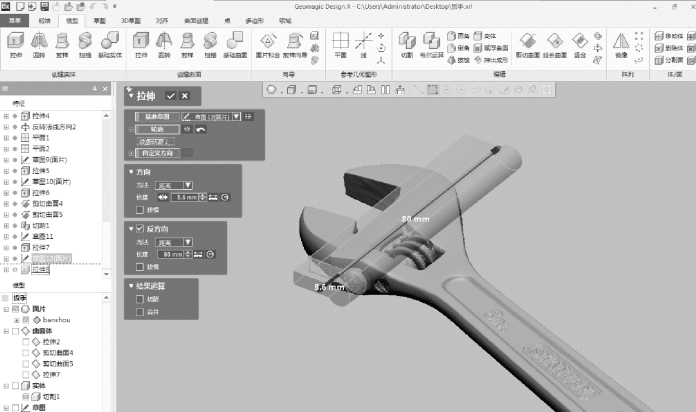Switch to the 领域 ribbon tab
The image size is (696, 412).
285,20
